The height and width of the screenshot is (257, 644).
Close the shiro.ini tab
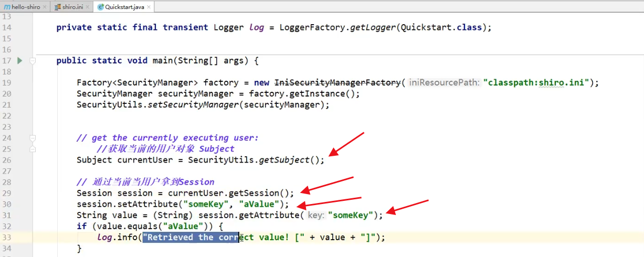[87, 7]
